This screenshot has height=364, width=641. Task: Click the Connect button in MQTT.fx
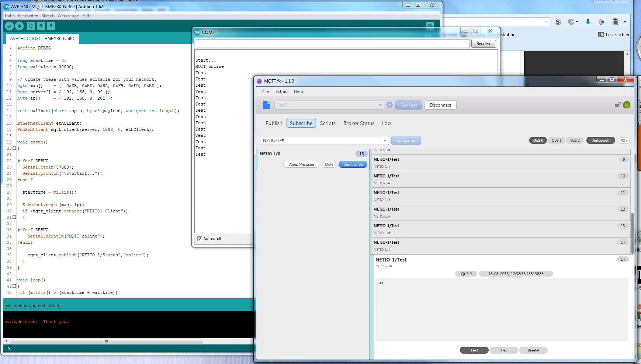click(x=409, y=105)
